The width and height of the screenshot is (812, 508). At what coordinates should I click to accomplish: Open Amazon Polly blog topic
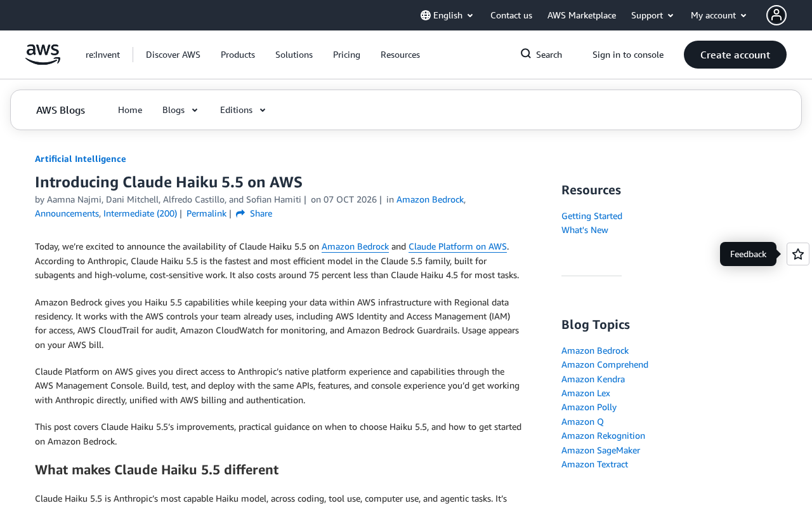click(x=589, y=407)
